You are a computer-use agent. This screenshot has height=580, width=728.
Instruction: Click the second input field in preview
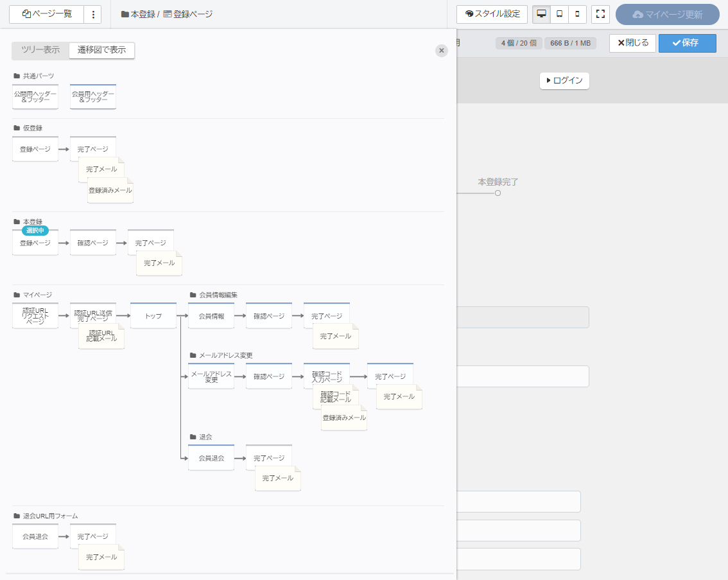coord(523,376)
